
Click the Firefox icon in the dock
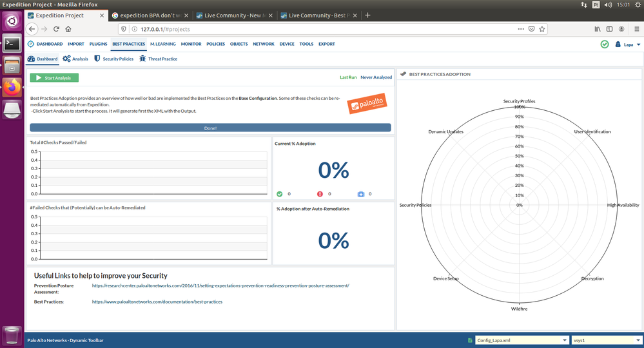coord(12,88)
